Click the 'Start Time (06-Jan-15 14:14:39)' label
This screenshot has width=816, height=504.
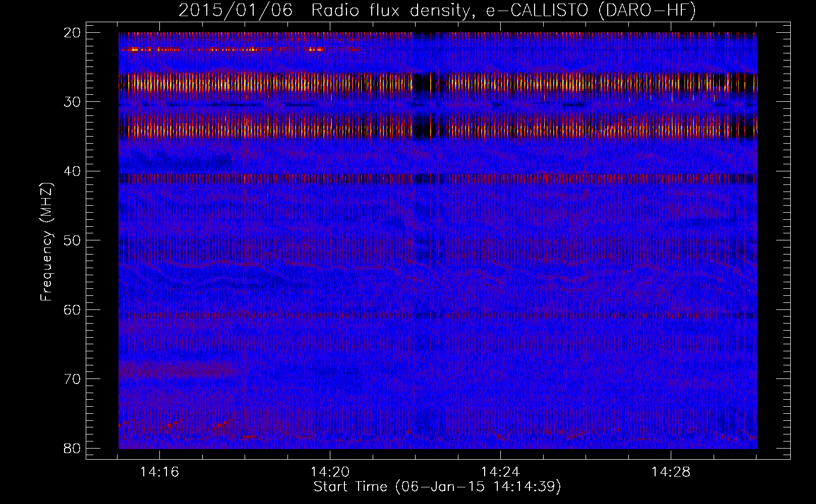(x=437, y=487)
